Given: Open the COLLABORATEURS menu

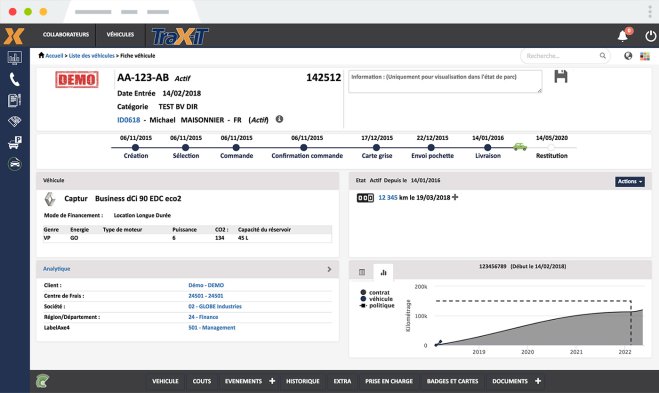Looking at the screenshot, I should pos(66,34).
